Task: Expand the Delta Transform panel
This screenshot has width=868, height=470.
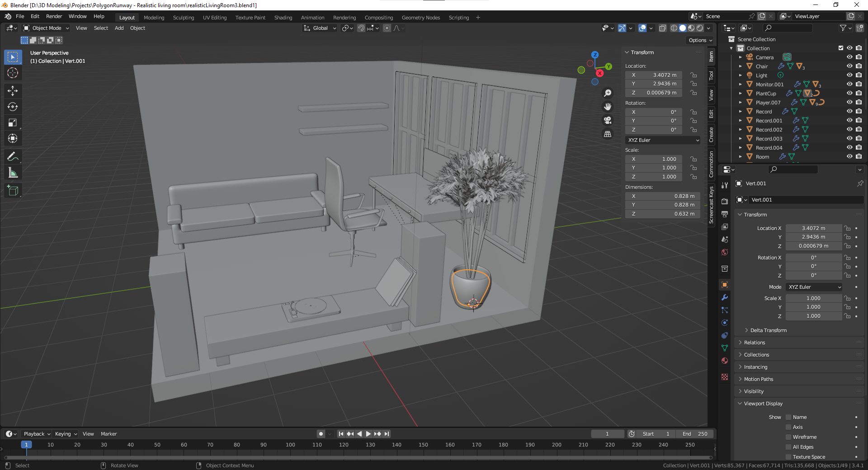Action: [768, 330]
